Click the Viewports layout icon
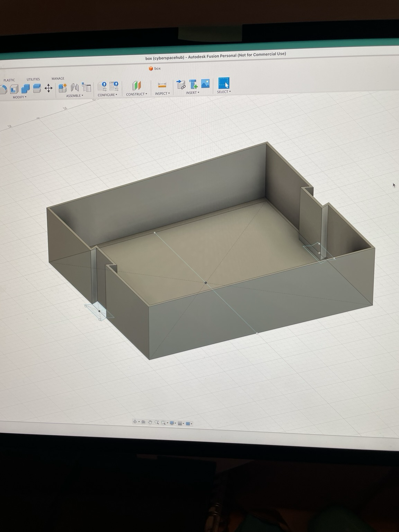 pos(188,424)
